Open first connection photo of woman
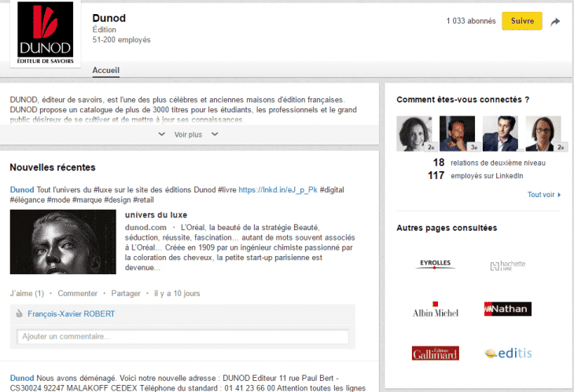The height and width of the screenshot is (392, 574). click(414, 134)
